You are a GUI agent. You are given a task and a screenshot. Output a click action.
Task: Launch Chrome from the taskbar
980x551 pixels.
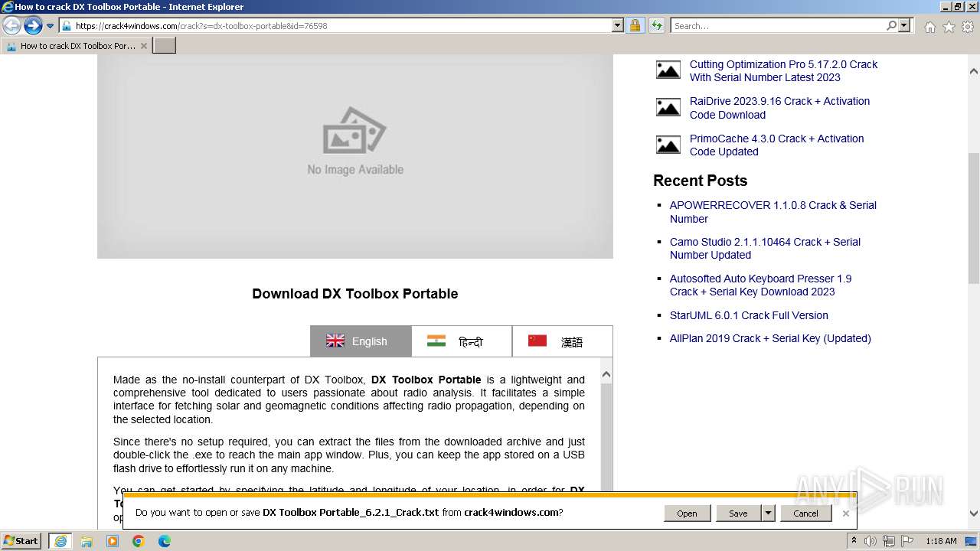(x=139, y=541)
